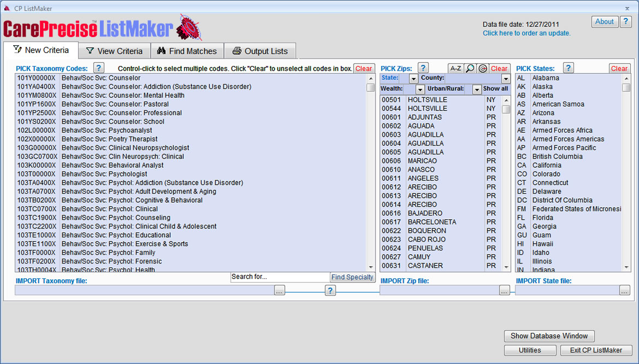The width and height of the screenshot is (639, 364).
Task: Click the zip list scrollbar thumb
Action: pos(506,109)
